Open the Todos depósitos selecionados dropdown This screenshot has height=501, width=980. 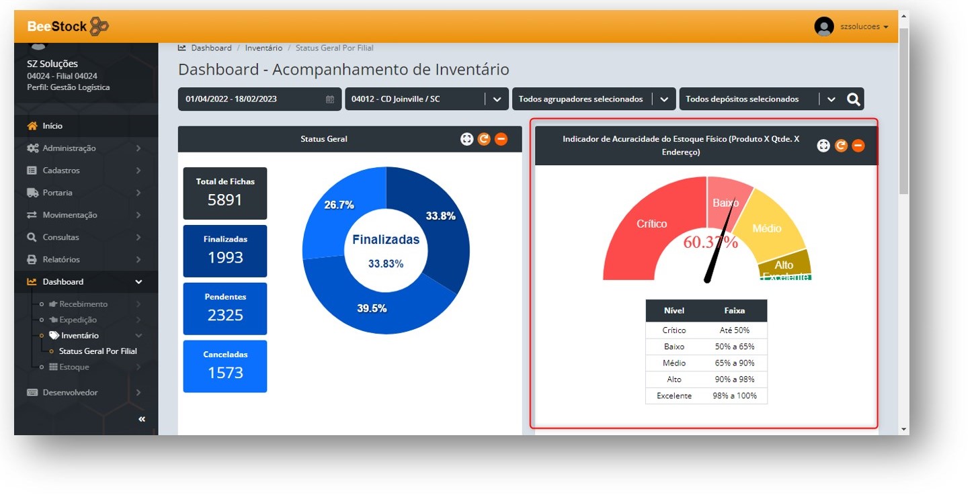831,99
